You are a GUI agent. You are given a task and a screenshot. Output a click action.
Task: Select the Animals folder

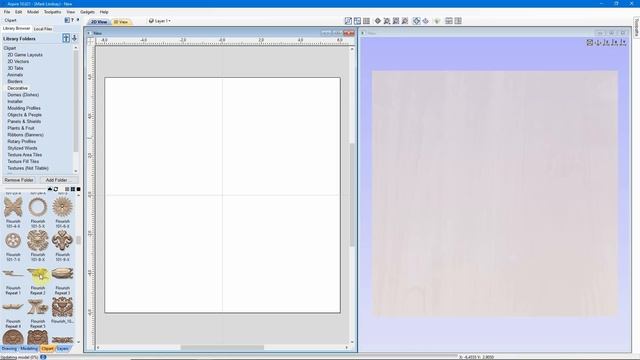[x=15, y=75]
